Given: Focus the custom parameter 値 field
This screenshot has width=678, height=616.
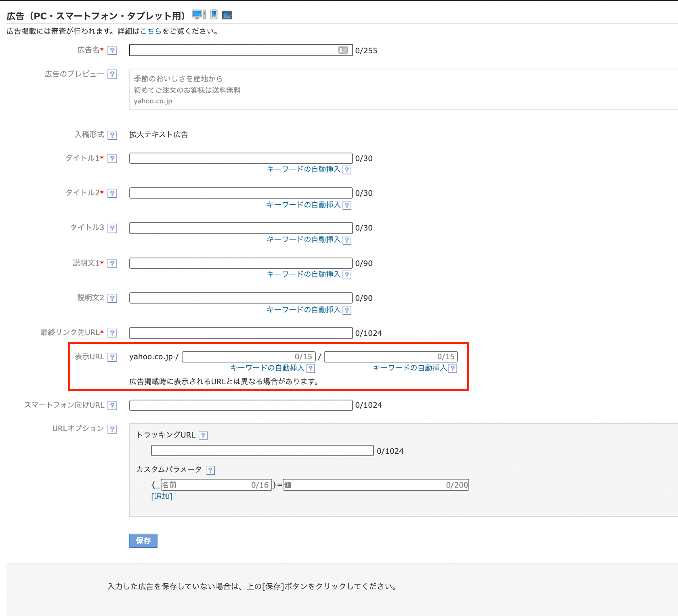Looking at the screenshot, I should pyautogui.click(x=376, y=485).
